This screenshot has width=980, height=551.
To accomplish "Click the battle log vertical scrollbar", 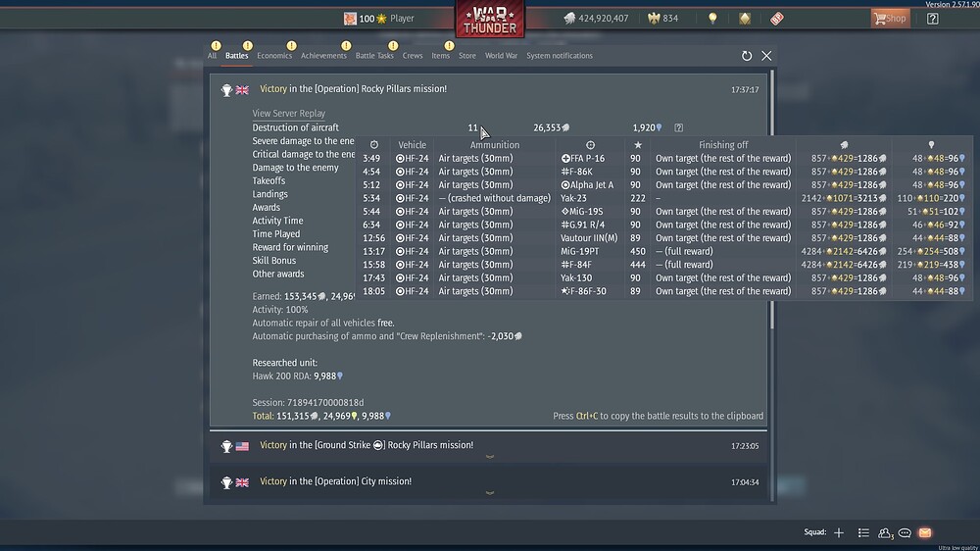I will click(772, 200).
